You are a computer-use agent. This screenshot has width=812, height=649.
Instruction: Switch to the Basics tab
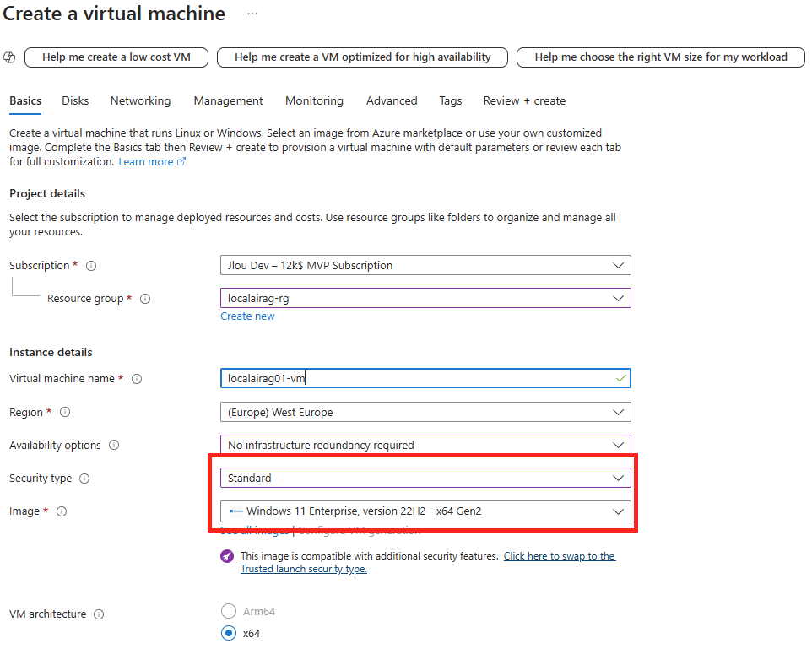pyautogui.click(x=25, y=101)
